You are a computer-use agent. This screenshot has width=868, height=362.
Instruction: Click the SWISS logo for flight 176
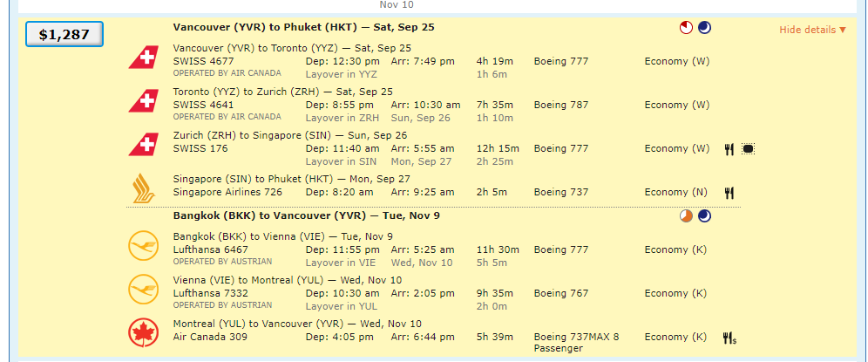coord(143,146)
